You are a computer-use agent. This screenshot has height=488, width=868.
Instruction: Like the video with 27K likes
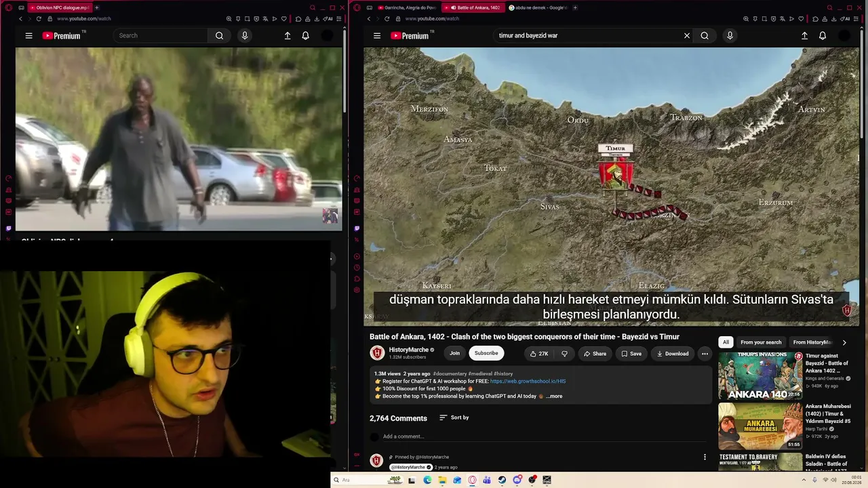point(539,354)
